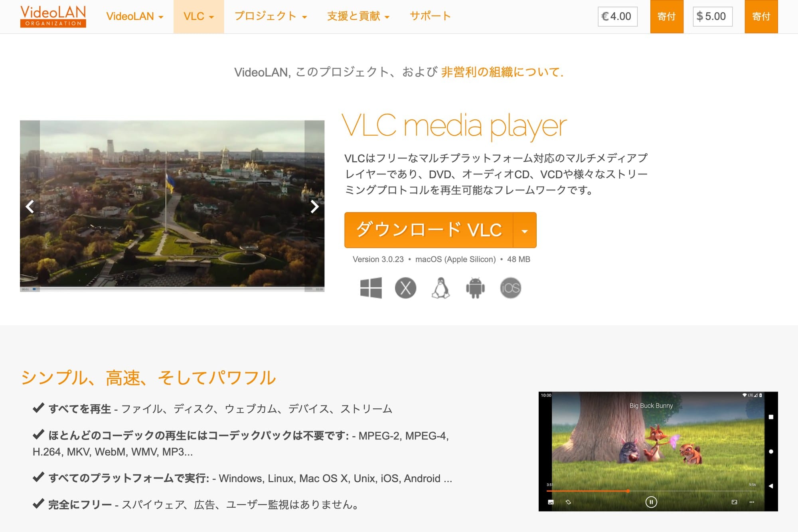Click the aspect ratio icon in the Android player
This screenshot has width=798, height=532.
[734, 502]
